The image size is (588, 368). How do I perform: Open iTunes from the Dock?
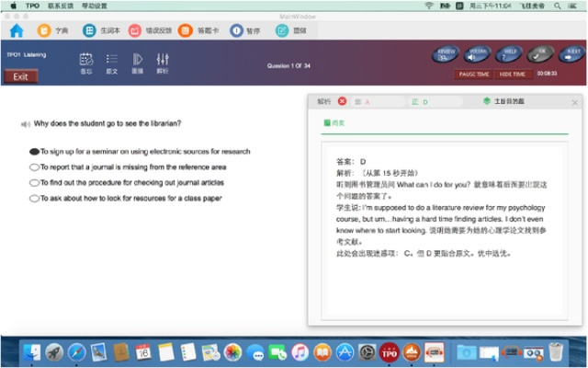[x=300, y=352]
